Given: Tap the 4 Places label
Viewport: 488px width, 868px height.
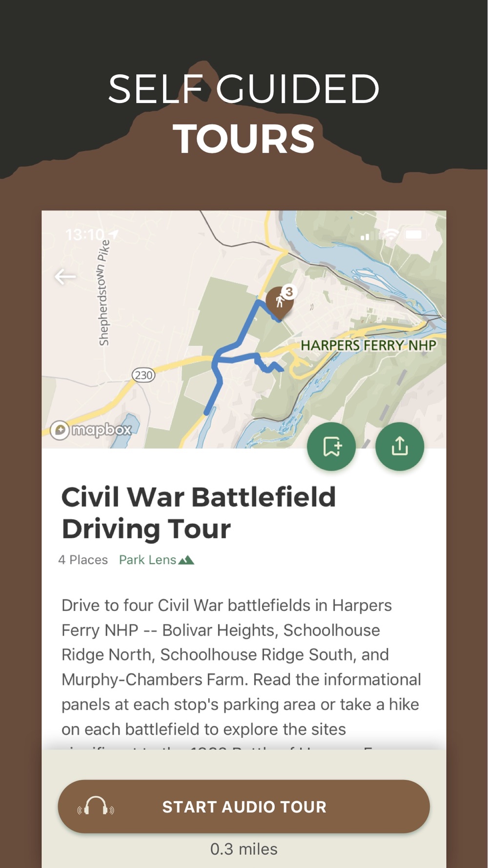Looking at the screenshot, I should point(83,560).
